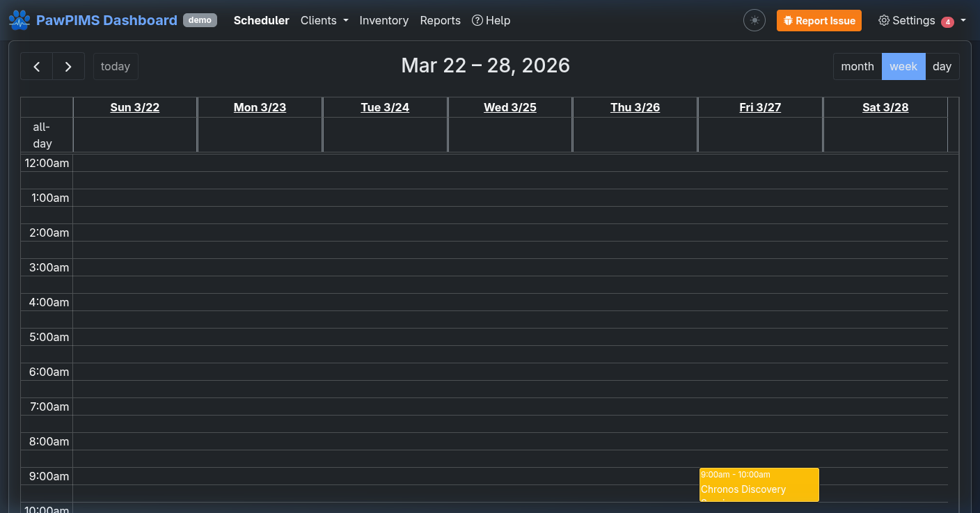980x513 pixels.
Task: Open the Help page
Action: pos(491,20)
